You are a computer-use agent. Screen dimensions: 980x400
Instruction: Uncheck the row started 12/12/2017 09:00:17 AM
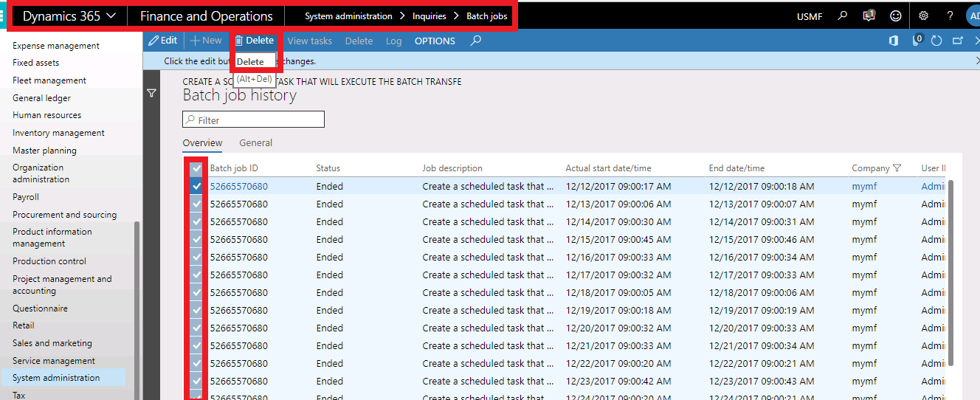196,186
